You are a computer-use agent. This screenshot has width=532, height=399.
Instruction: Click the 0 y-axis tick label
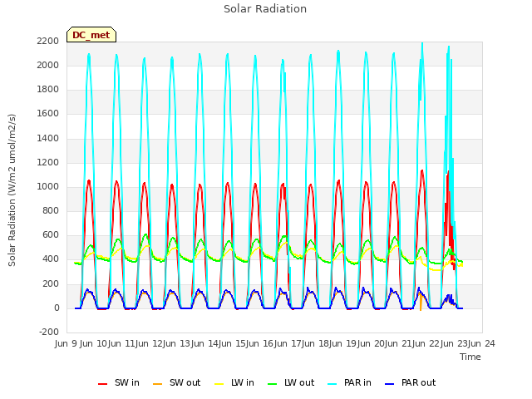pyautogui.click(x=57, y=308)
